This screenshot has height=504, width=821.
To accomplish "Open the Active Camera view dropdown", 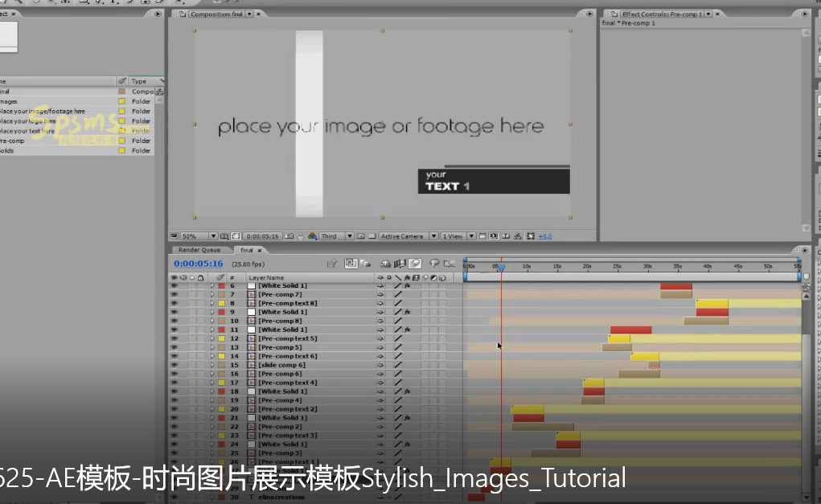I will (408, 236).
